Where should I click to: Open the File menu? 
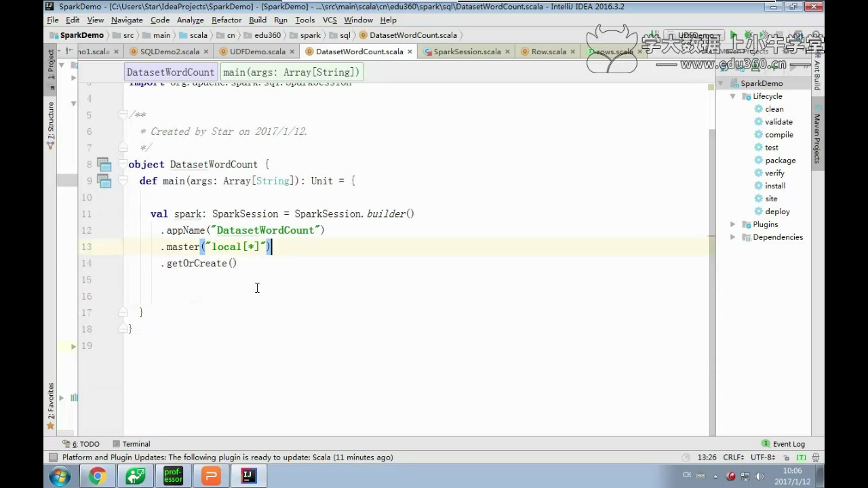(52, 20)
